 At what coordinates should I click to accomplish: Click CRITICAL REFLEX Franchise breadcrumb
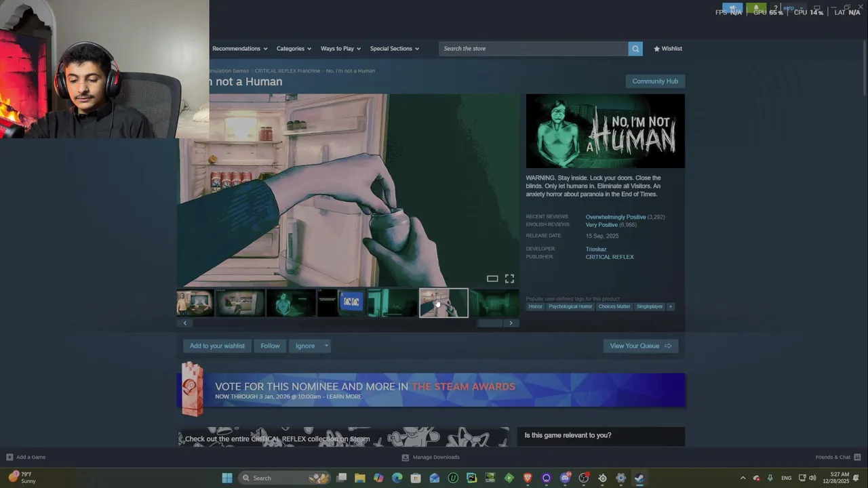coord(288,70)
